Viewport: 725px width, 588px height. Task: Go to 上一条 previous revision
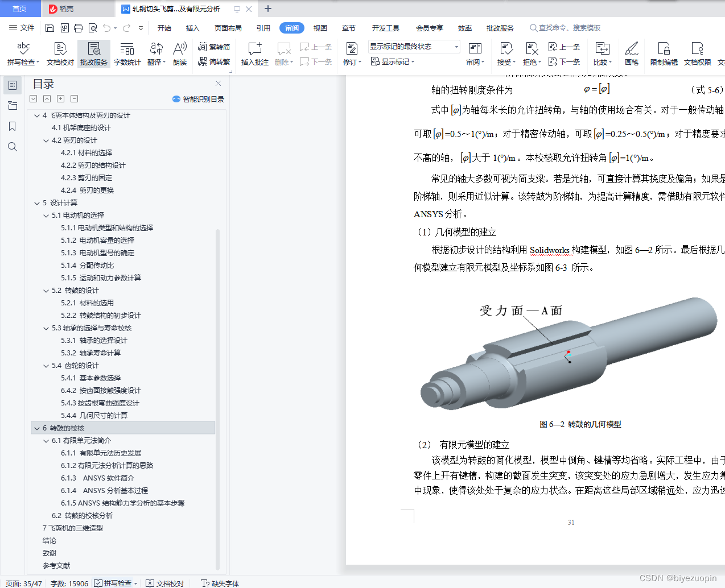[564, 47]
